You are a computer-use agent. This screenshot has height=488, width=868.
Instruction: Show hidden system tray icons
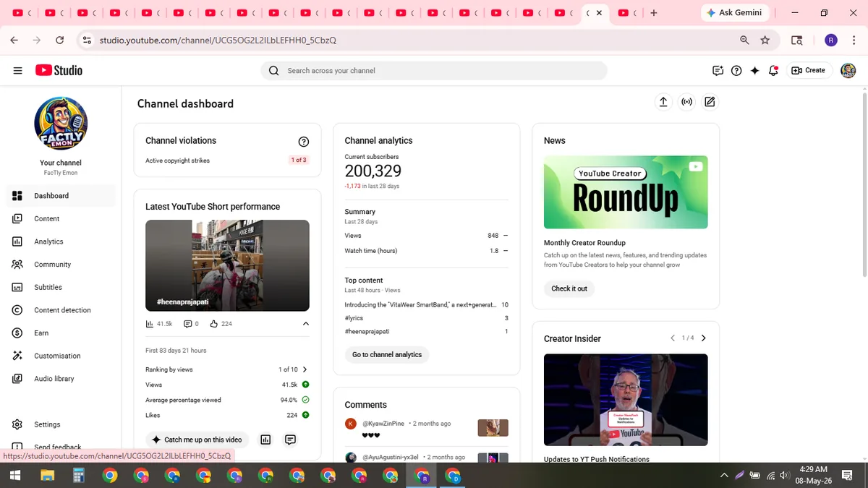pos(724,476)
